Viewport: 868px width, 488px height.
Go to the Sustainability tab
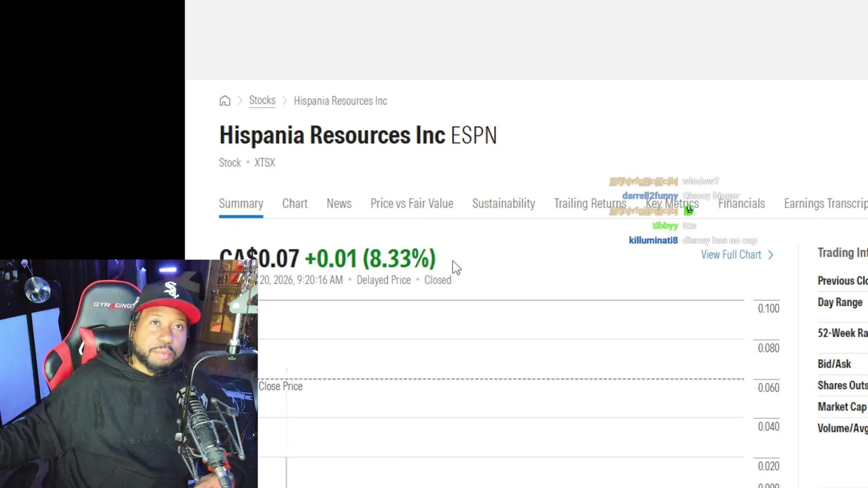tap(504, 203)
